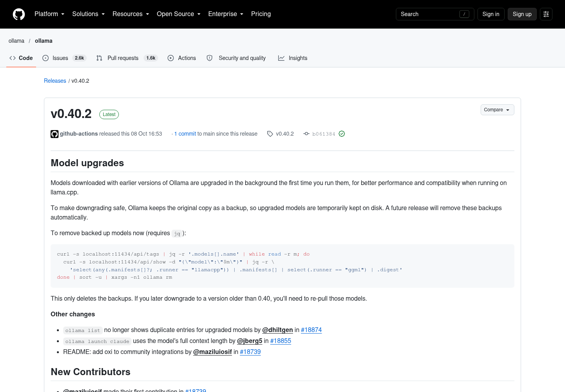Open the github-actions author link
This screenshot has width=565, height=392.
coord(79,134)
